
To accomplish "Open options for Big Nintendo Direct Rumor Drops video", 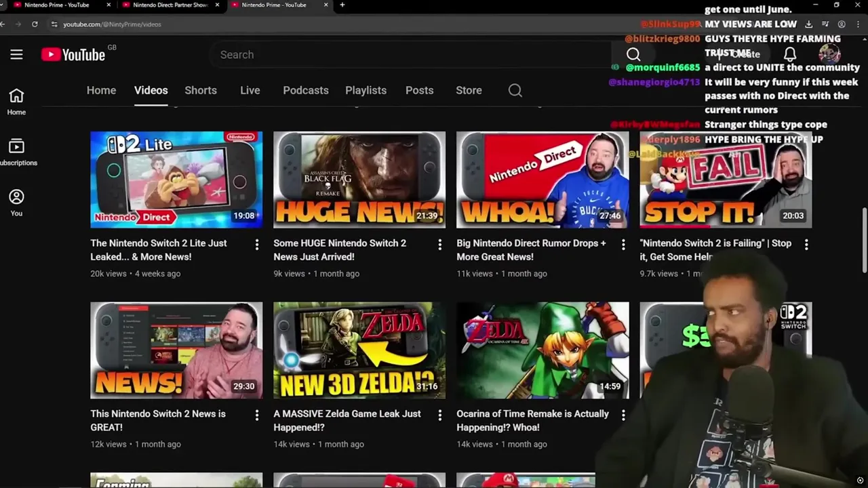I will click(x=623, y=244).
